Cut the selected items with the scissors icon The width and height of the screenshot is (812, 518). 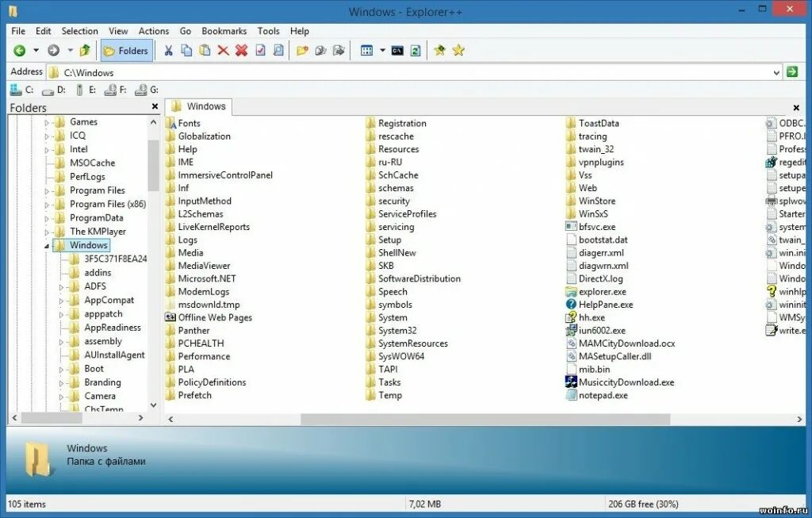coord(168,50)
